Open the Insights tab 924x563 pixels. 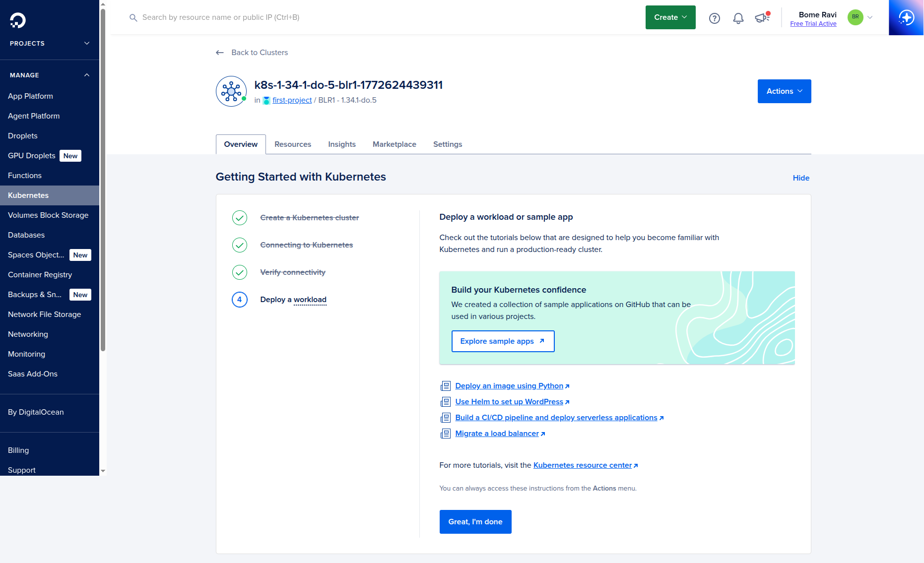click(342, 144)
